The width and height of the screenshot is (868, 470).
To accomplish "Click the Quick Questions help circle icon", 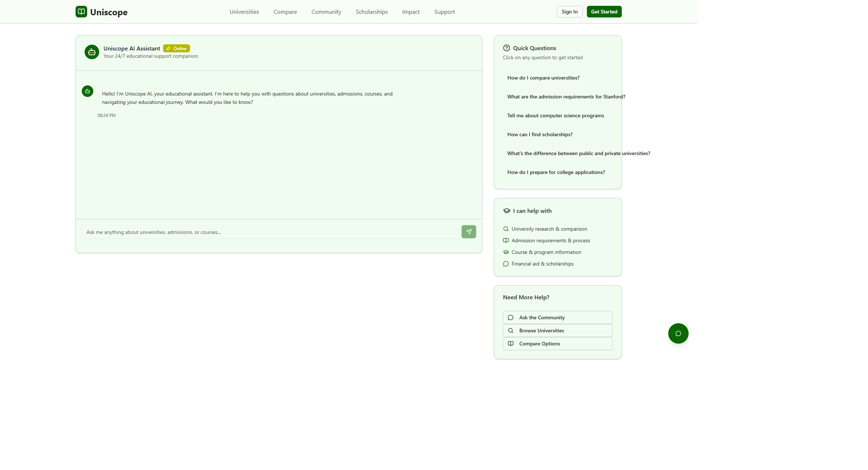I will (507, 48).
